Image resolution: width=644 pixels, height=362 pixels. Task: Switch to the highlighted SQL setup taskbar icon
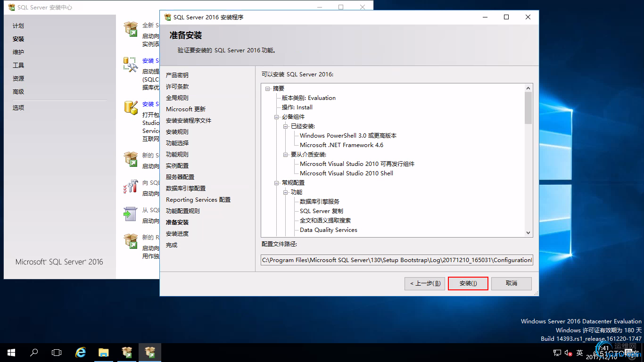click(x=150, y=353)
